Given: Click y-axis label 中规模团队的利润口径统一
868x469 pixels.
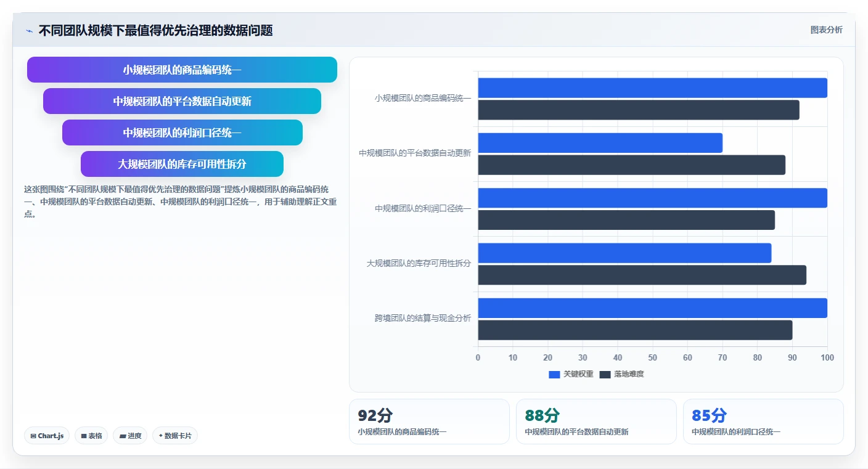Looking at the screenshot, I should 423,208.
